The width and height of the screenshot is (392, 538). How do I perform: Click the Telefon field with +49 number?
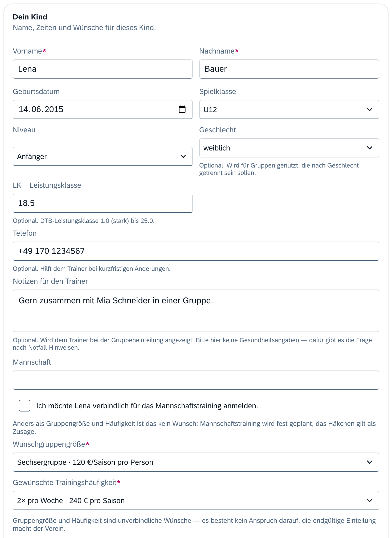(196, 251)
